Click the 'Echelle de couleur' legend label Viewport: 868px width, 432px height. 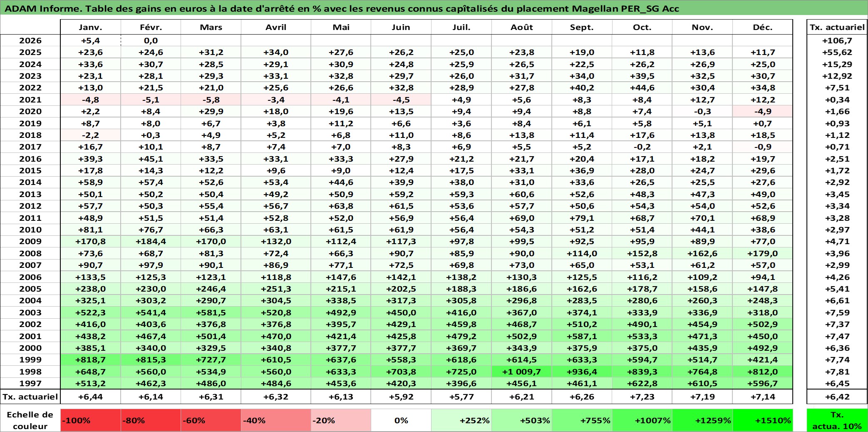point(30,420)
